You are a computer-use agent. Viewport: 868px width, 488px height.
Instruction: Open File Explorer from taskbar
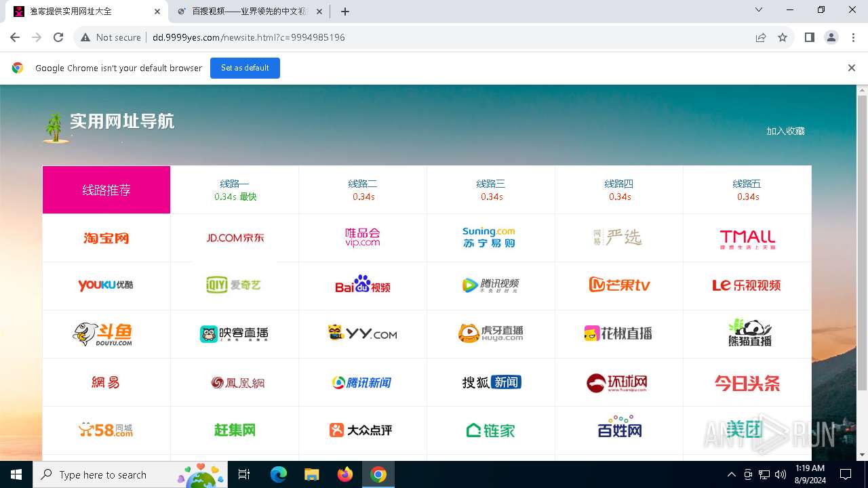click(312, 474)
